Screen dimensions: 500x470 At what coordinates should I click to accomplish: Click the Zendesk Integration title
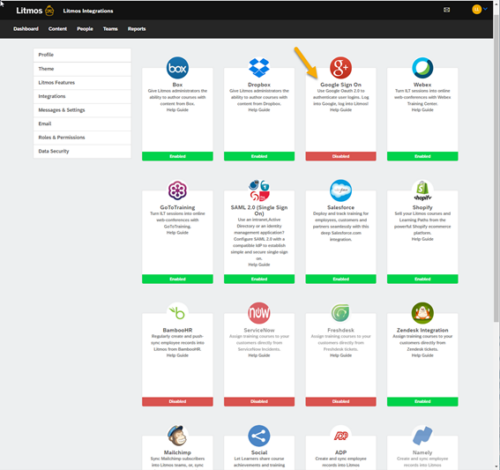[422, 330]
